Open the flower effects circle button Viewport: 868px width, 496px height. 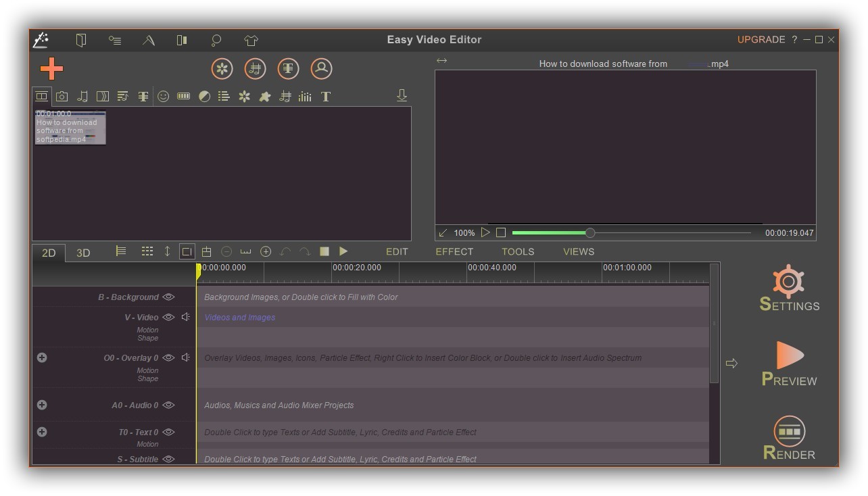222,68
